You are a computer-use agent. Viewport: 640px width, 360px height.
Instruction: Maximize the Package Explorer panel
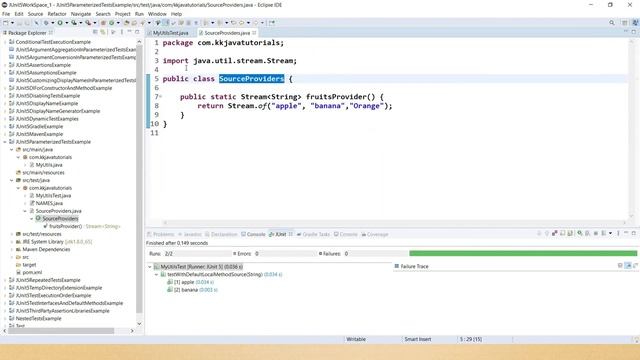pos(137,32)
